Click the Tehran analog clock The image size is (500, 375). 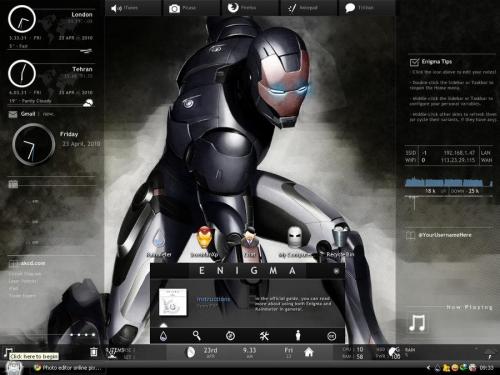pyautogui.click(x=22, y=74)
